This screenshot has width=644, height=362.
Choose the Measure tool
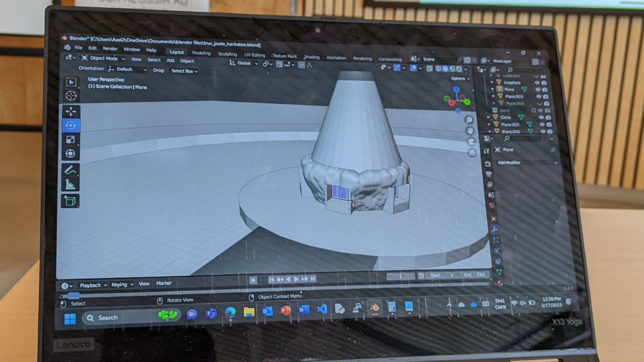(71, 185)
